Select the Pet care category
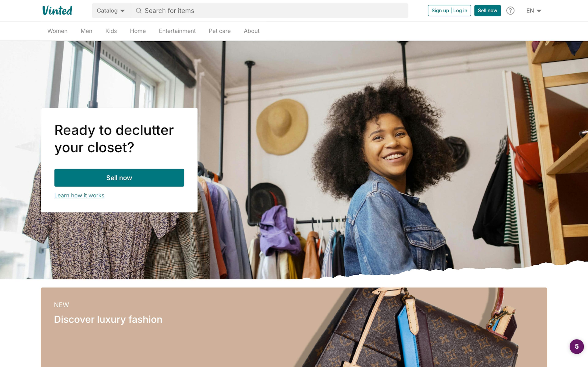This screenshot has width=588, height=367. tap(220, 31)
